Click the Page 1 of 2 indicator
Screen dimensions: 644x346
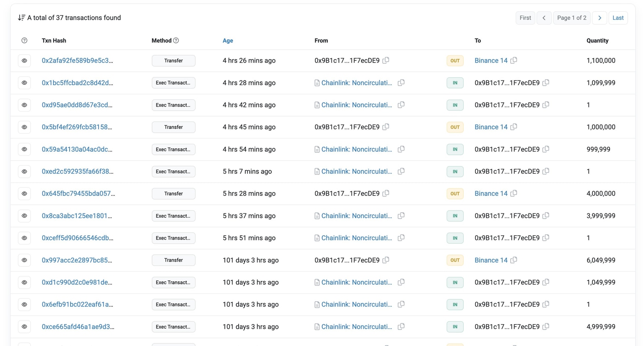coord(571,18)
